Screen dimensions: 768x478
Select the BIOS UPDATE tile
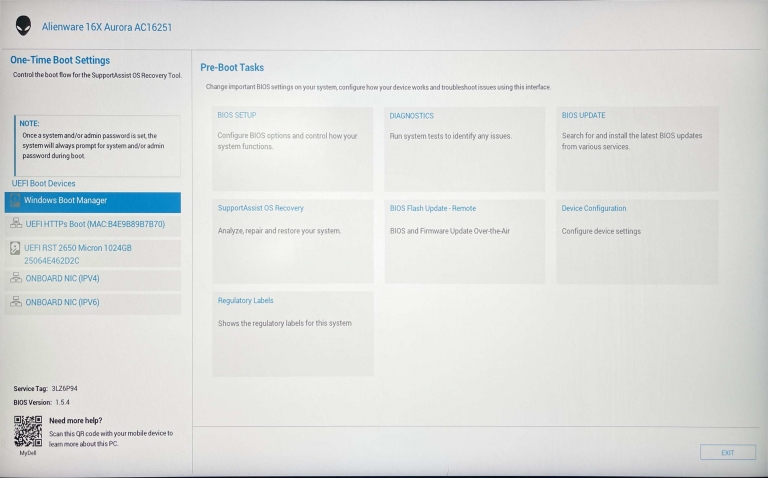(636, 148)
